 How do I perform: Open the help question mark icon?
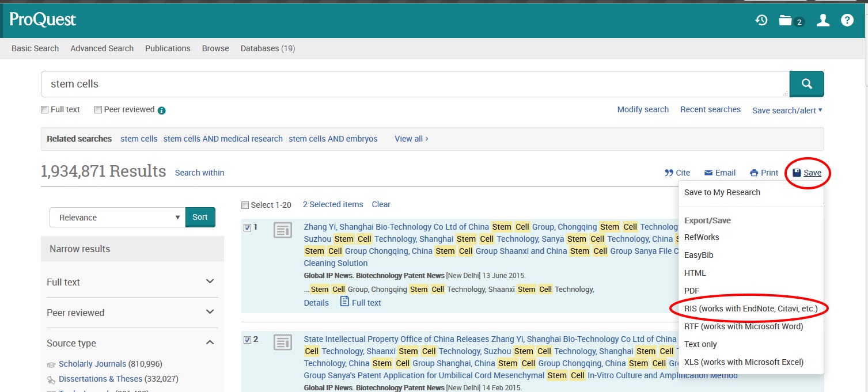pyautogui.click(x=847, y=20)
